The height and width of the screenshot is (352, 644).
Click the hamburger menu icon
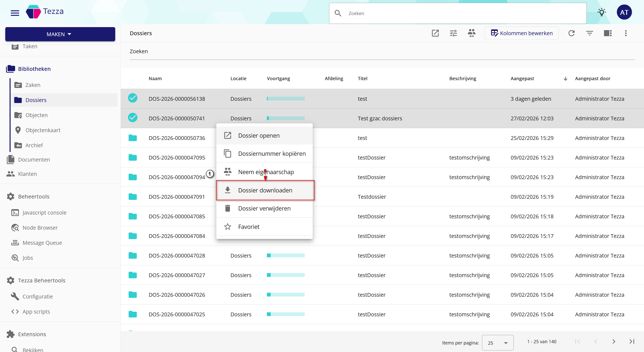(15, 13)
